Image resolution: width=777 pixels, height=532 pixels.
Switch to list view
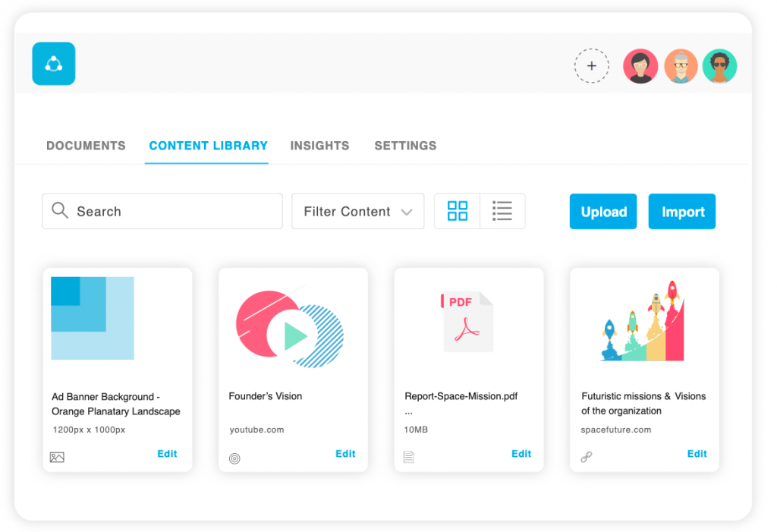click(502, 211)
